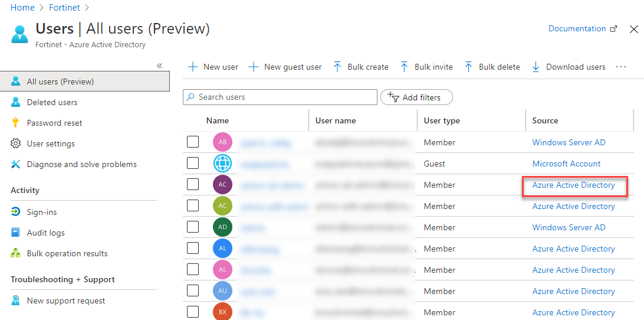Open Password reset in sidebar
The height and width of the screenshot is (320, 644).
[55, 123]
